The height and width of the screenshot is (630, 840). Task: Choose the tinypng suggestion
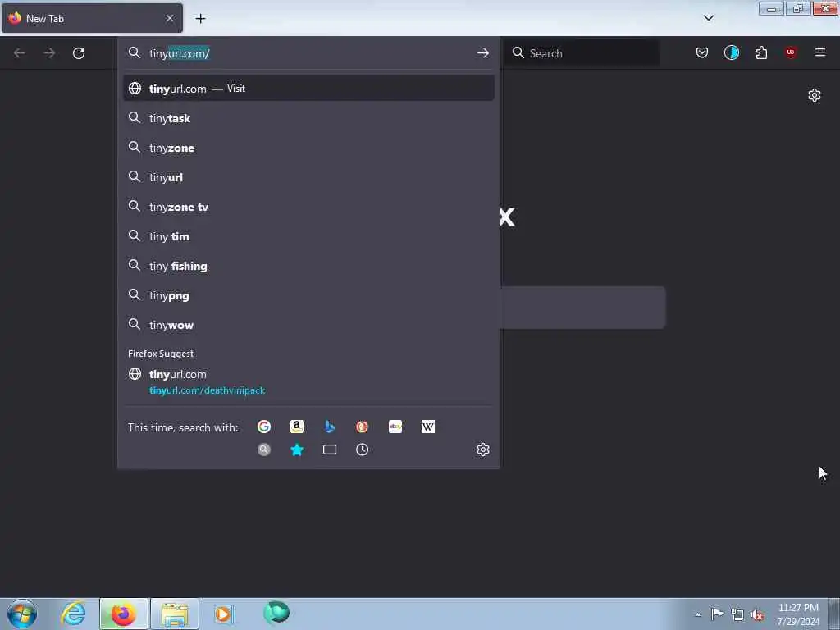tap(308, 295)
